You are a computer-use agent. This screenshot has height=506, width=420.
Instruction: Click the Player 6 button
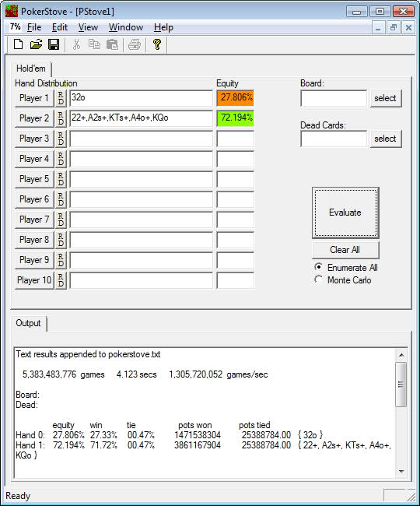[x=34, y=199]
